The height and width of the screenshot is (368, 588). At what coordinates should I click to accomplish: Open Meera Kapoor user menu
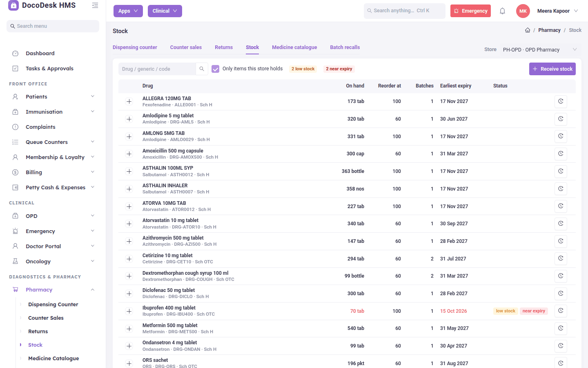click(557, 11)
